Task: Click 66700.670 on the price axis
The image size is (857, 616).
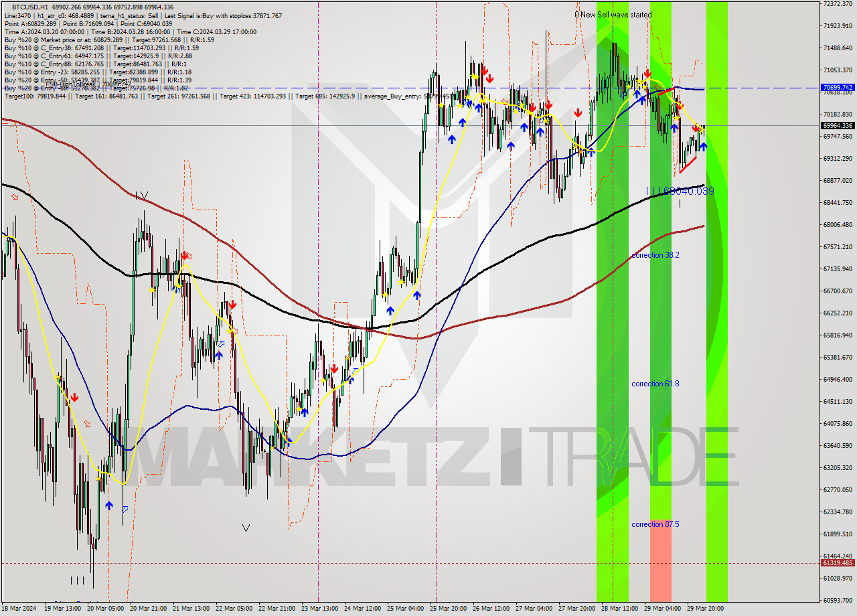Action: 838,291
